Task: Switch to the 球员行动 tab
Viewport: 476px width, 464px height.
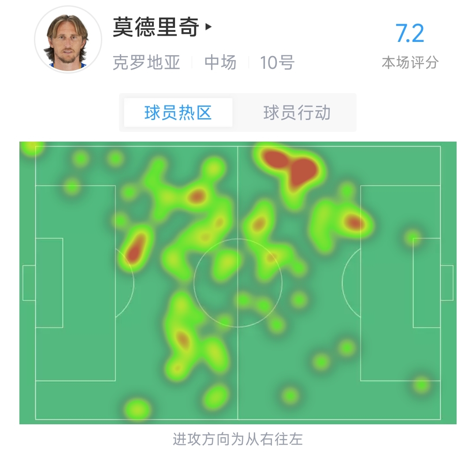Action: pos(297,112)
